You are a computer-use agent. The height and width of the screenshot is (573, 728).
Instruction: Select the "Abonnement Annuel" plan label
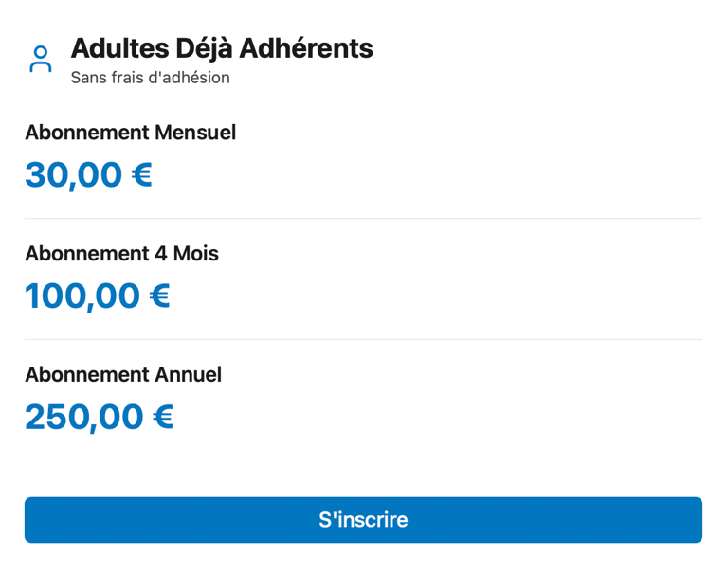(x=123, y=375)
